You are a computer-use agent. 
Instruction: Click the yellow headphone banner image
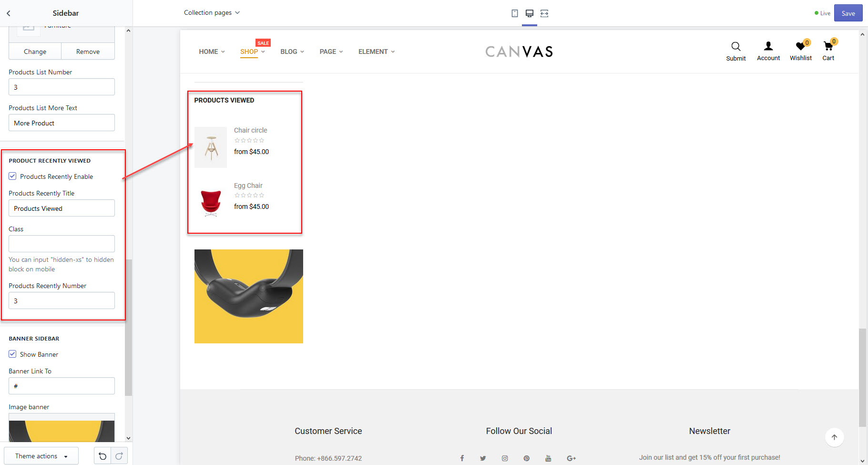(248, 296)
